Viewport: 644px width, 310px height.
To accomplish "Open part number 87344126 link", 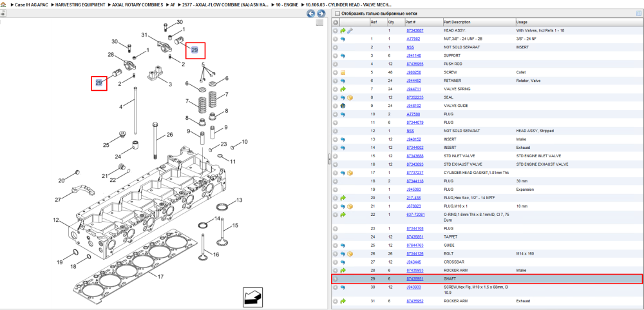I will pos(415,254).
